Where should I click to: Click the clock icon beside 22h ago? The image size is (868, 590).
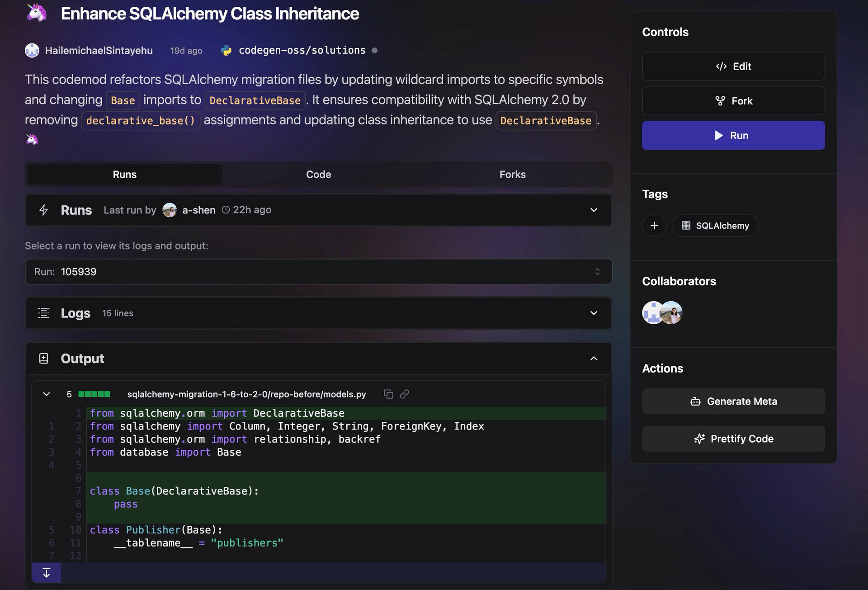pyautogui.click(x=226, y=210)
